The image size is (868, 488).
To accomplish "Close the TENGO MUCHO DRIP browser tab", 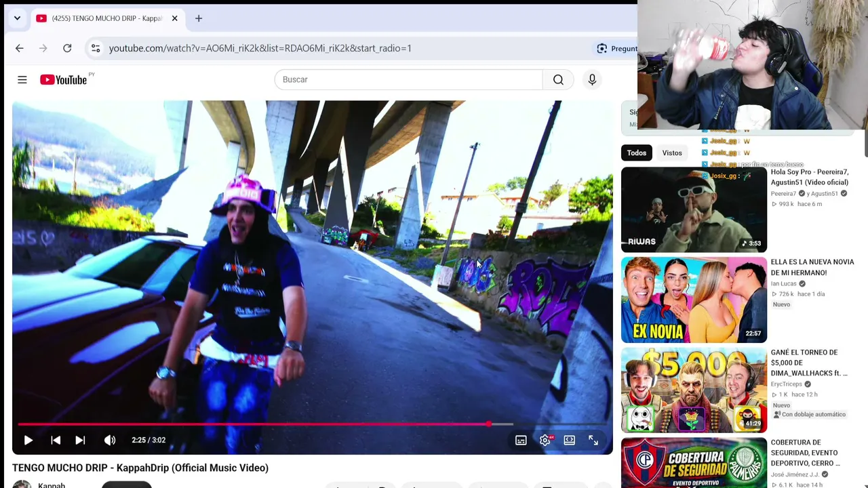I will [x=174, y=18].
